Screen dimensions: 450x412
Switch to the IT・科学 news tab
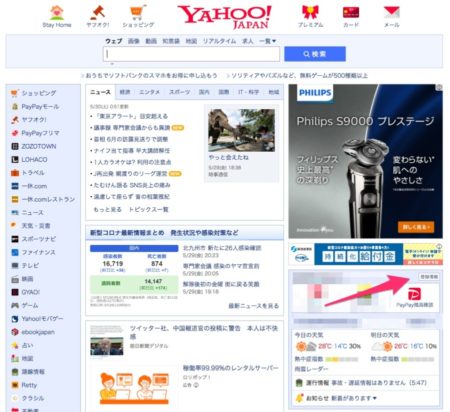coord(248,92)
